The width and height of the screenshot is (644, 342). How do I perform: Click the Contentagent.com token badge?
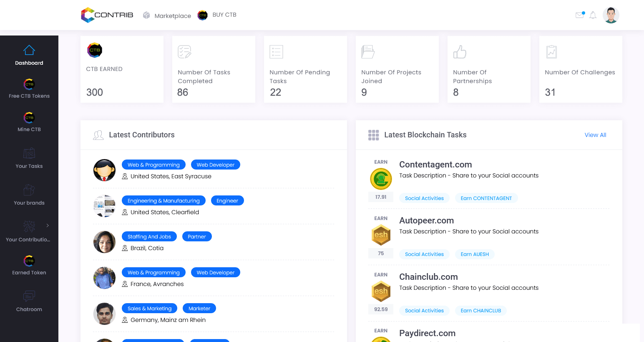[x=381, y=179]
